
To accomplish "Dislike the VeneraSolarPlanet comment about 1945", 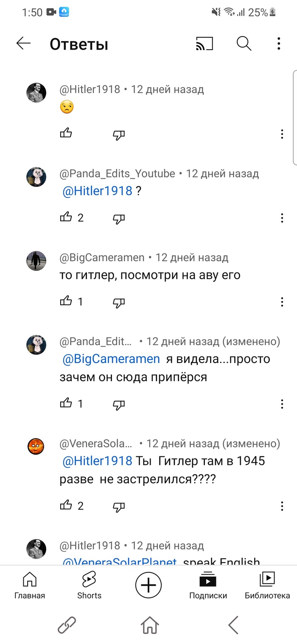I will [x=119, y=506].
